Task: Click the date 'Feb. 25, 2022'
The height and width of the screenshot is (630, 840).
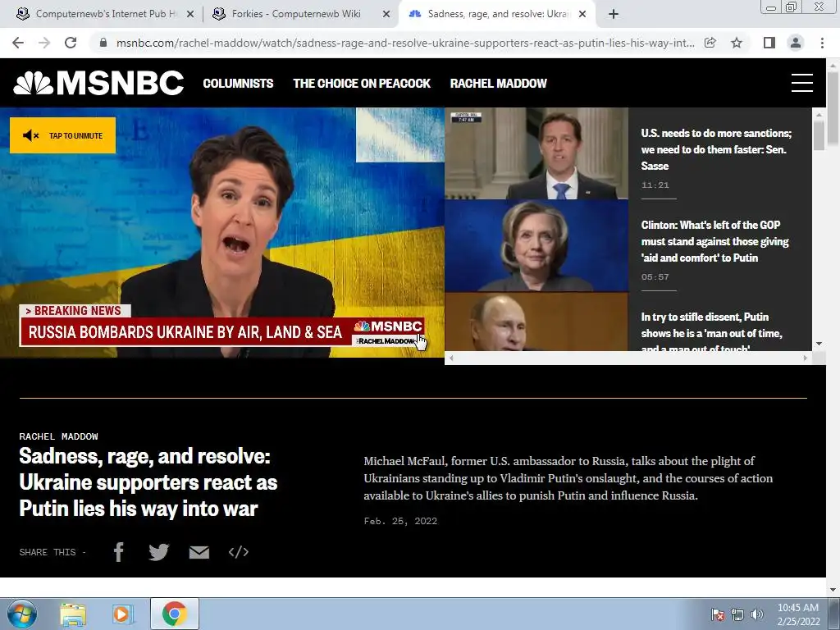Action: pyautogui.click(x=400, y=521)
